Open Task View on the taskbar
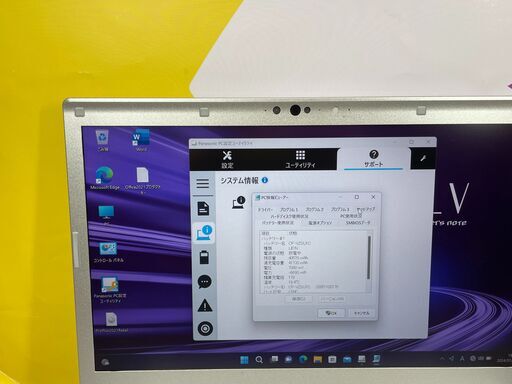This screenshot has width=512, height=384. [x=274, y=359]
